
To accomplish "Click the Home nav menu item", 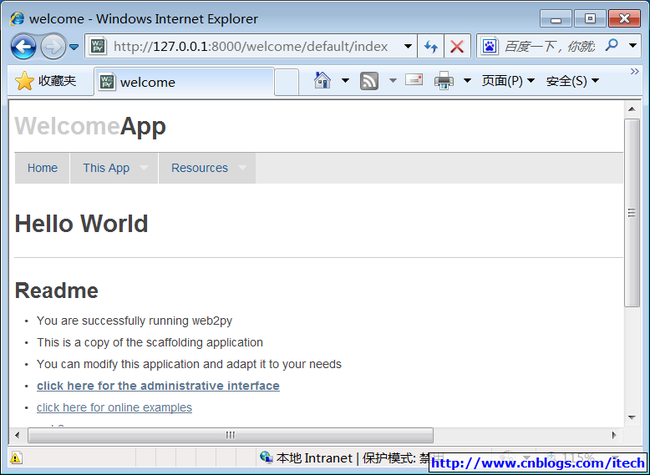I will [42, 168].
